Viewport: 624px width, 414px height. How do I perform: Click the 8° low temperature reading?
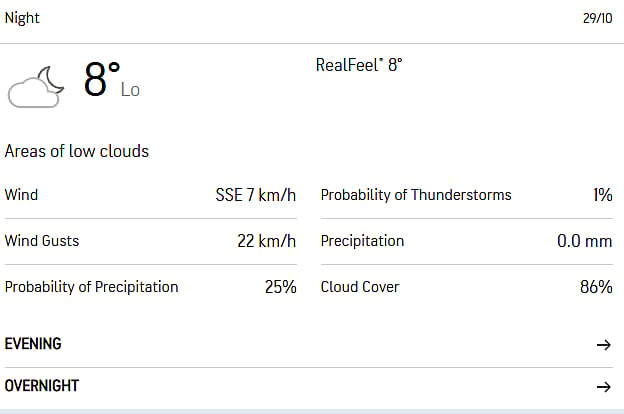(x=102, y=80)
